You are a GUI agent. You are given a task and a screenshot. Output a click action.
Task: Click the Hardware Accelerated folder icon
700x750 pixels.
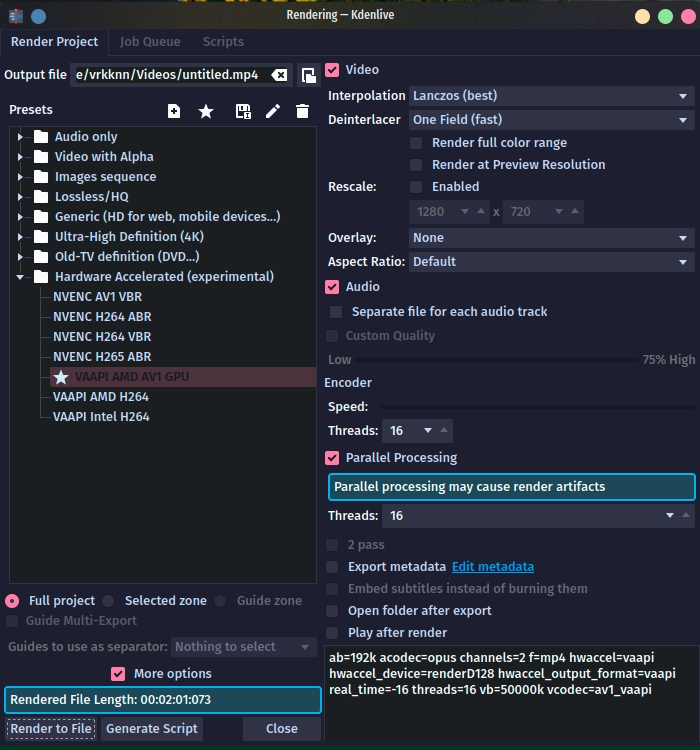click(x=41, y=276)
